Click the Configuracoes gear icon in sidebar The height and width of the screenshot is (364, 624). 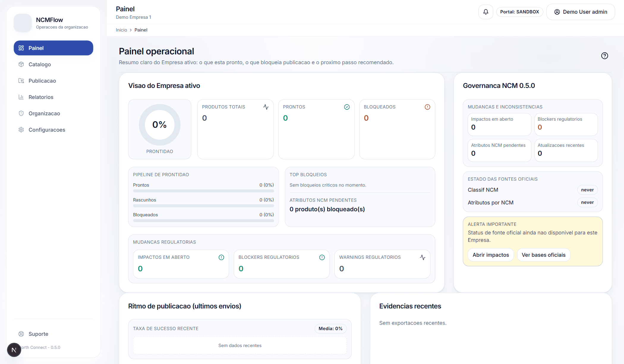pos(21,130)
